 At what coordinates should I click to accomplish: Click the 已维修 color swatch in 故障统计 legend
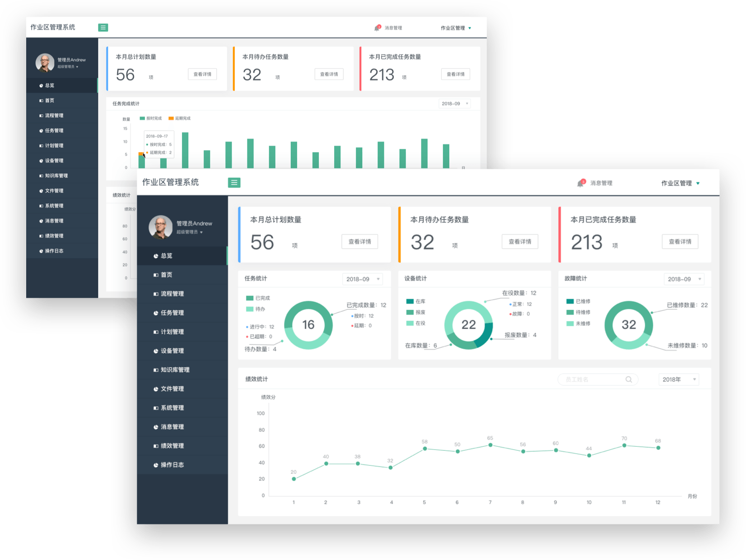(x=570, y=301)
